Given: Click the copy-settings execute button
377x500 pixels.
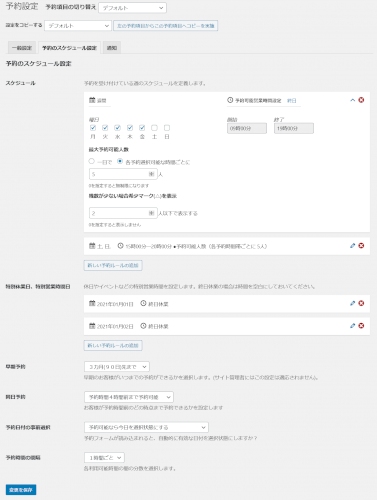Looking at the screenshot, I should [x=166, y=26].
